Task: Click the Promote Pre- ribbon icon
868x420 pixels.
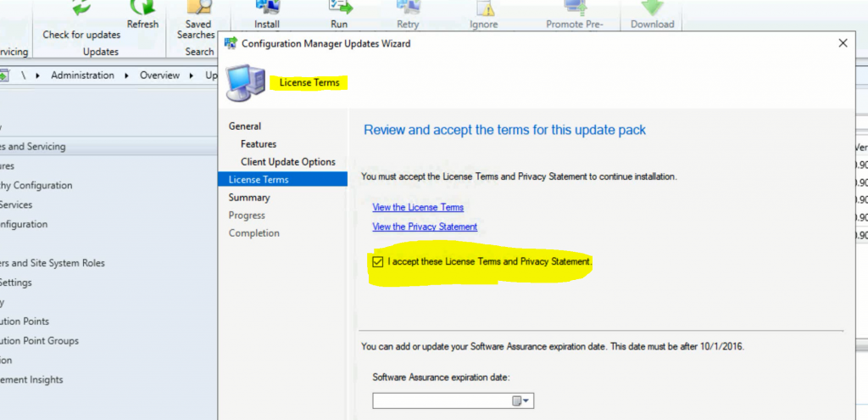Action: point(576,15)
